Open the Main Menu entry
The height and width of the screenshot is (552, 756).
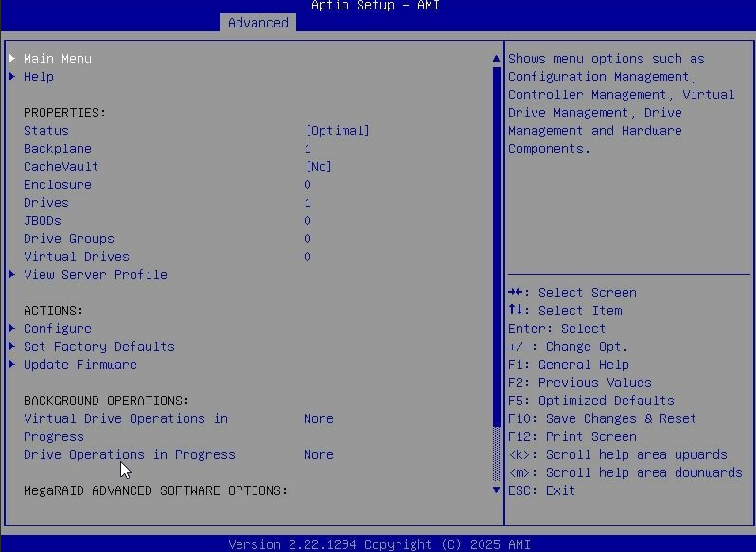tap(58, 59)
